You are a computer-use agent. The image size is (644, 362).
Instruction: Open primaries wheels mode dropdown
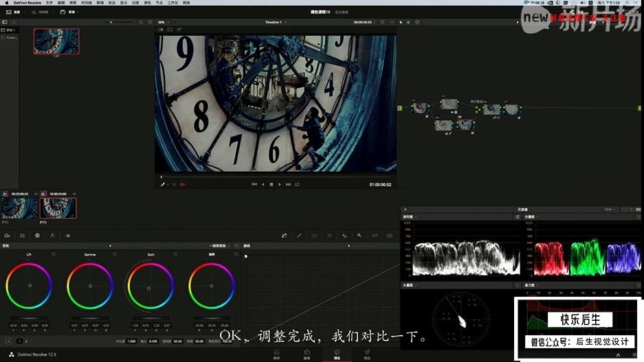[x=220, y=246]
